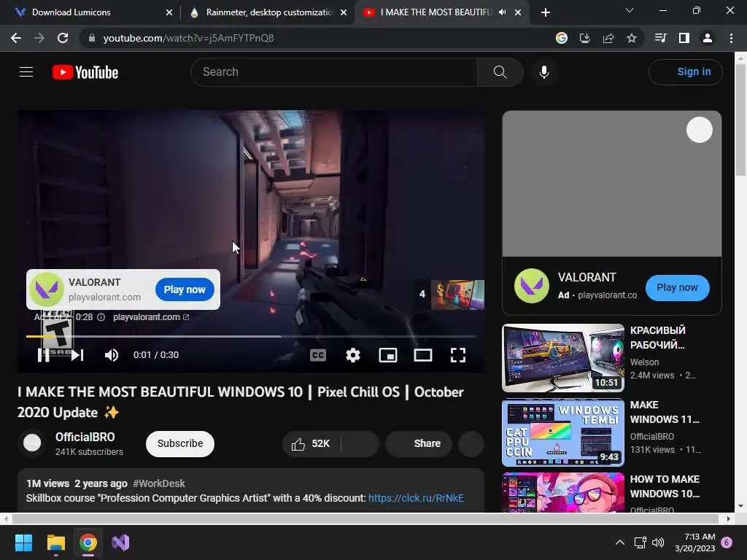Click the #WorkDesk hashtag
The height and width of the screenshot is (560, 747).
pyautogui.click(x=158, y=483)
